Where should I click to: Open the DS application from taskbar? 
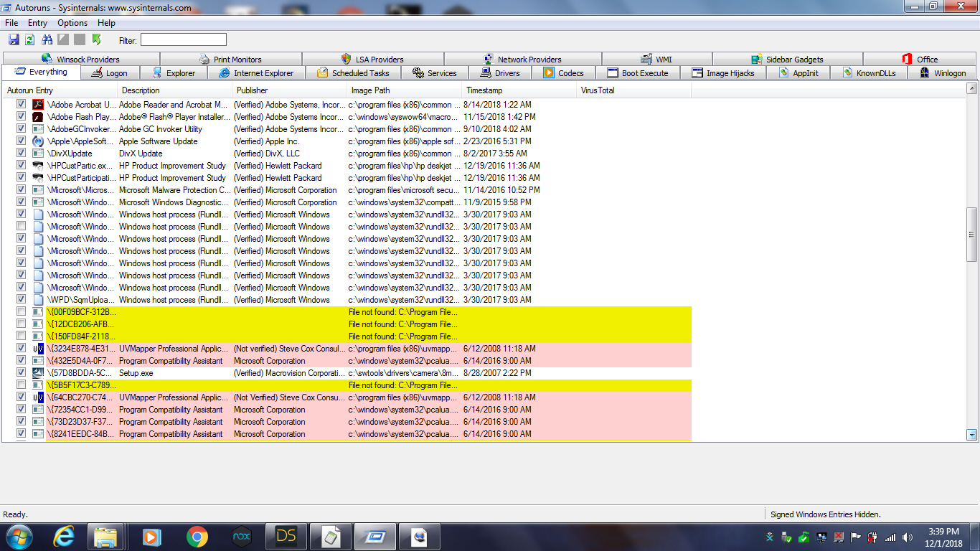coord(286,537)
